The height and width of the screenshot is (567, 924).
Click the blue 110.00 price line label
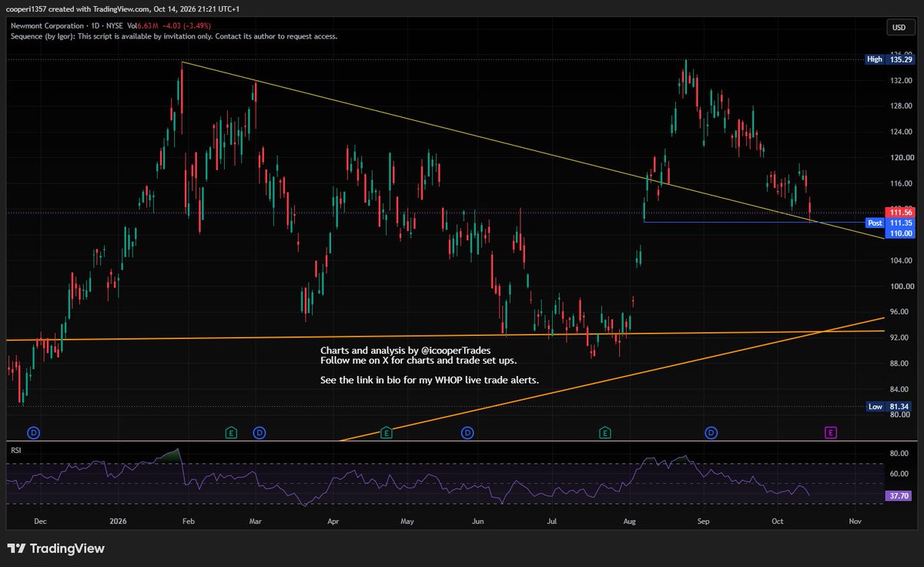tap(901, 233)
